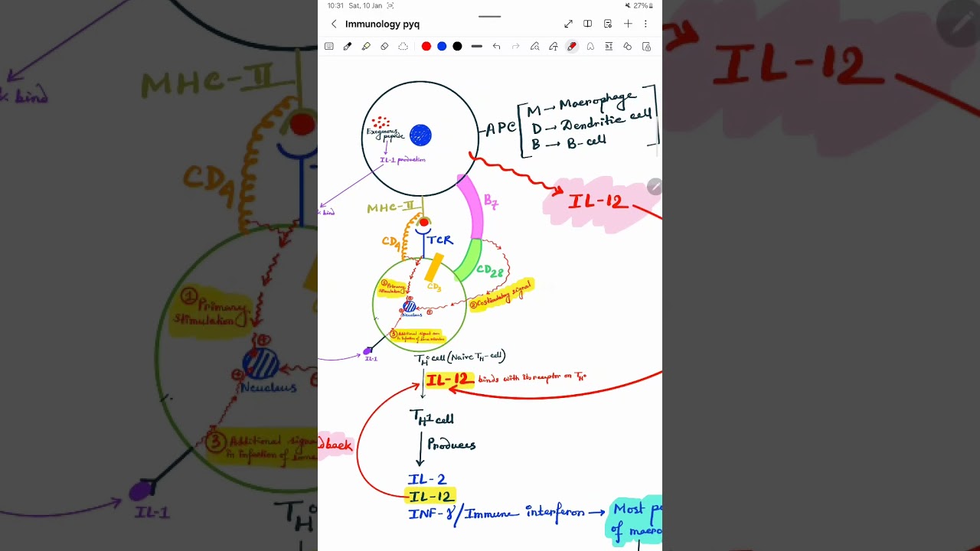Open reading mode book icon
Image resolution: width=980 pixels, height=551 pixels.
pos(587,24)
